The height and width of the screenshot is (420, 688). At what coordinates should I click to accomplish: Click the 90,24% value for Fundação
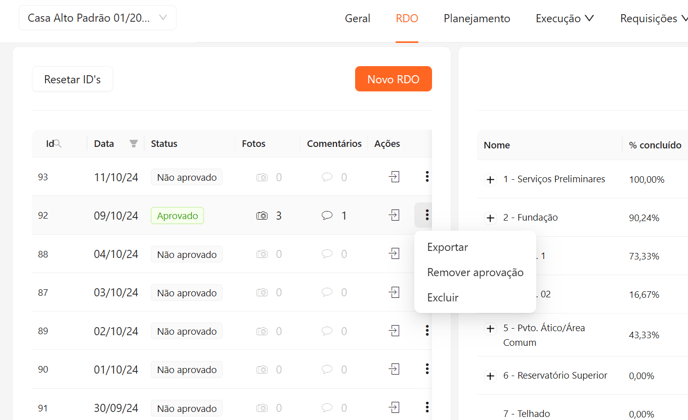click(644, 218)
